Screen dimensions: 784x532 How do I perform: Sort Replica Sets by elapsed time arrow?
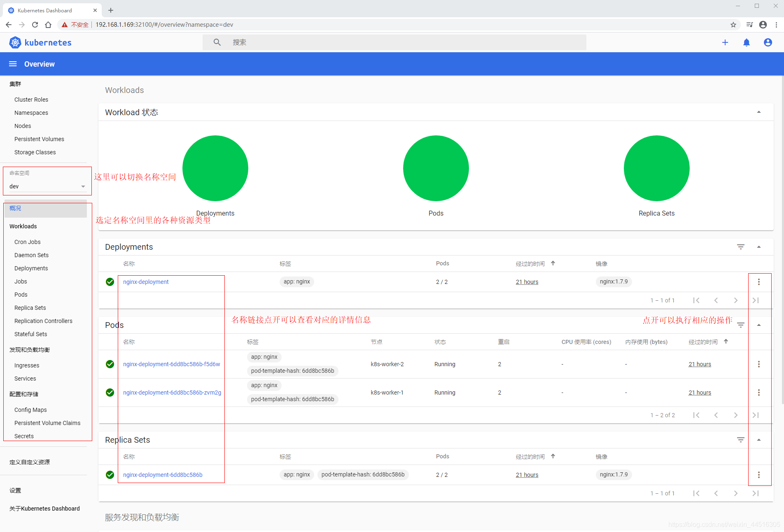click(x=553, y=456)
